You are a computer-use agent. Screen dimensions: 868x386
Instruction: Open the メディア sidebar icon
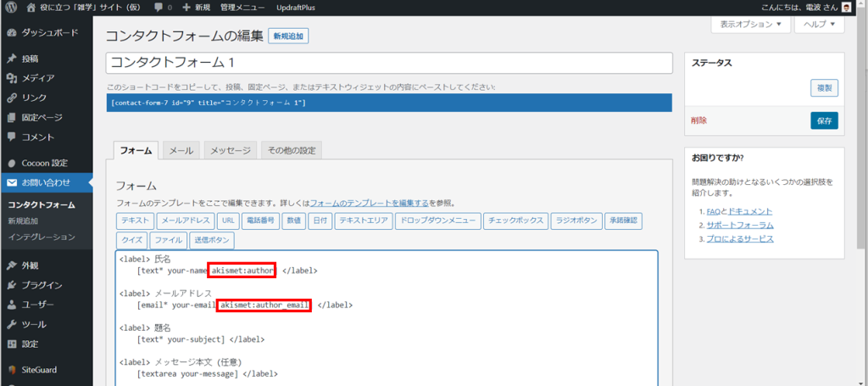pyautogui.click(x=12, y=79)
